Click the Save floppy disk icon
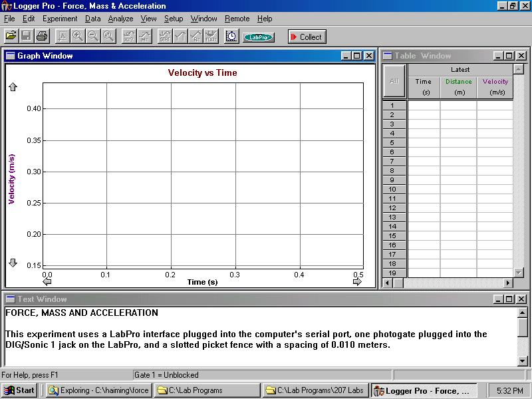 [x=27, y=36]
